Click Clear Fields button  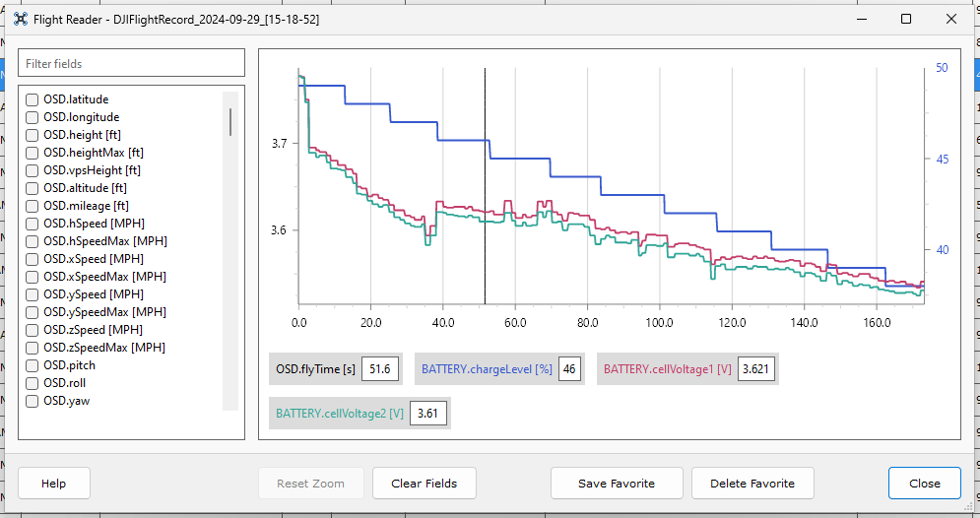(x=424, y=483)
